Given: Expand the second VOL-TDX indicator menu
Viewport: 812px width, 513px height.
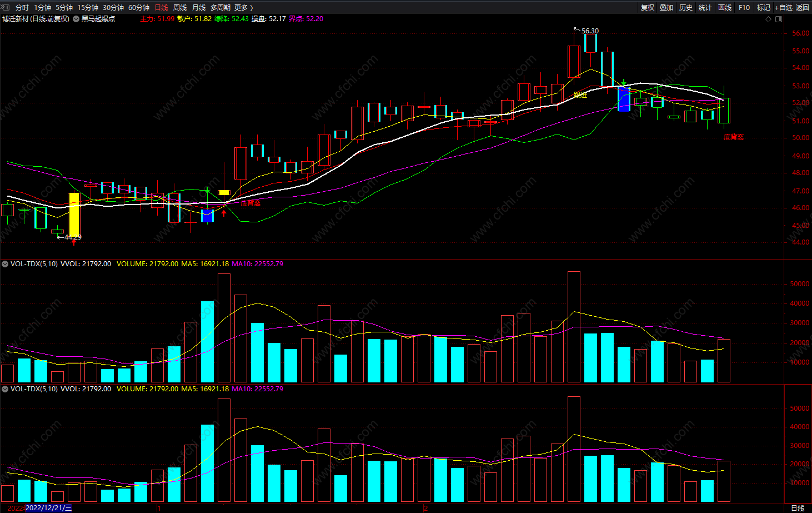Looking at the screenshot, I should [5, 389].
